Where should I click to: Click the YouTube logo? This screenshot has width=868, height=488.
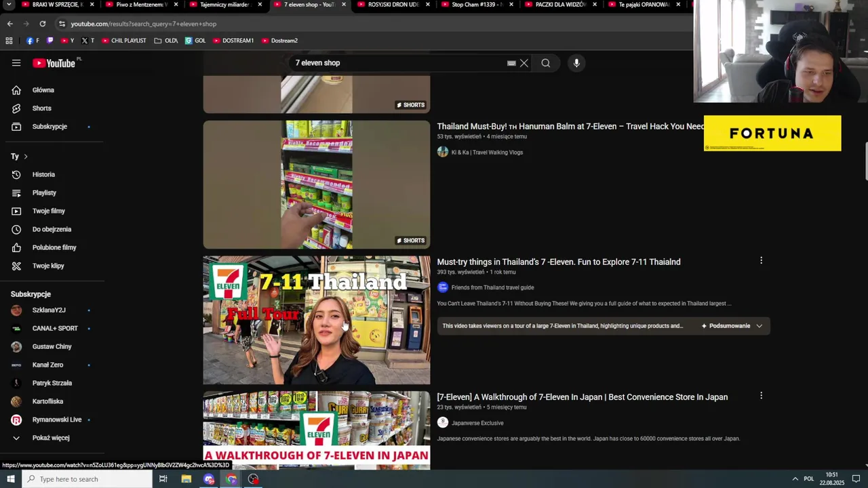[54, 63]
